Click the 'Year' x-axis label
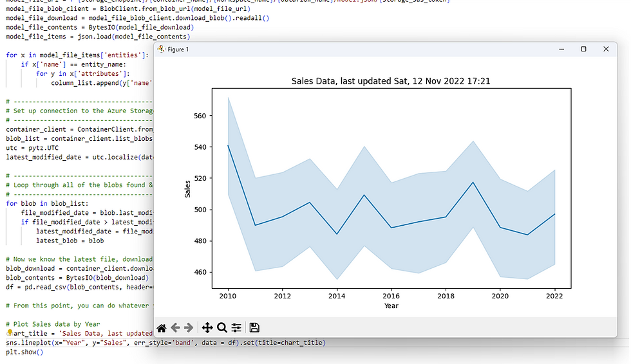 tap(391, 305)
